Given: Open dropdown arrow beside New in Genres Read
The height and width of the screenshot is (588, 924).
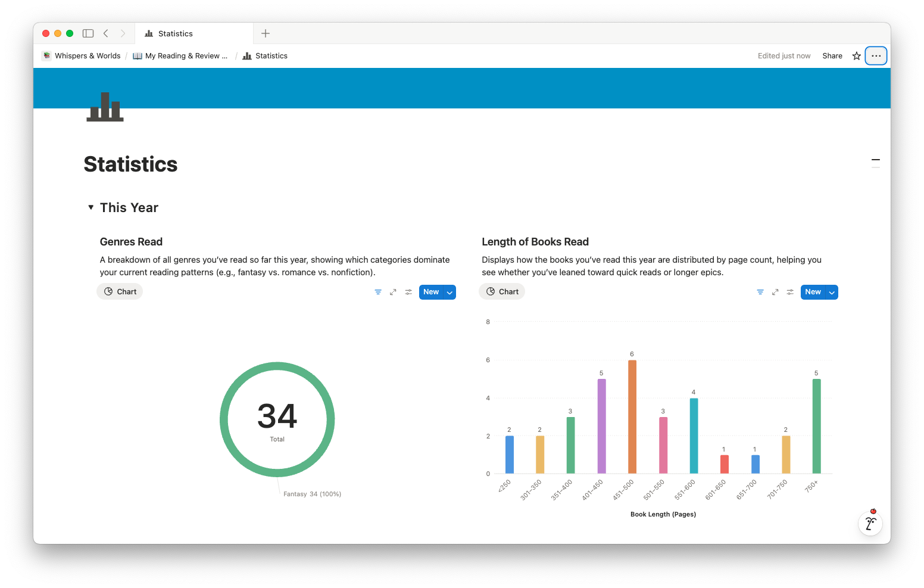Looking at the screenshot, I should [450, 293].
